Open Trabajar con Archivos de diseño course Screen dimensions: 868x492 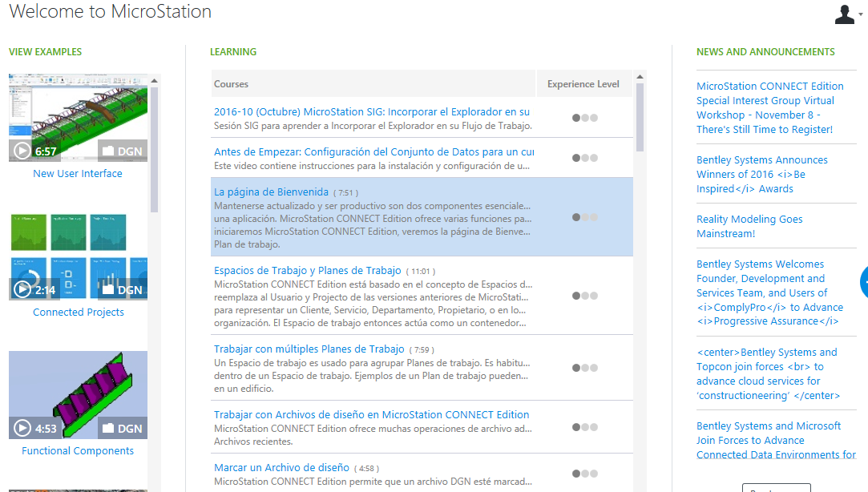pyautogui.click(x=371, y=414)
